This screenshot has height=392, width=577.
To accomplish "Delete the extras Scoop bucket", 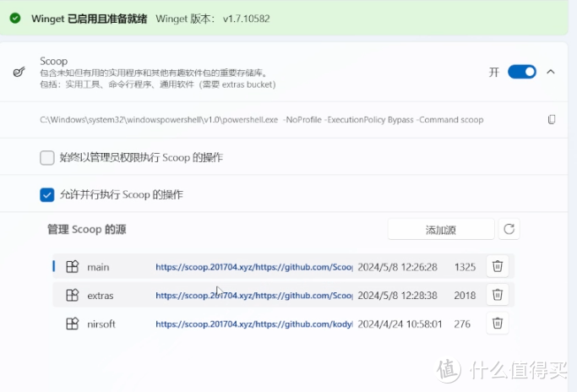I will click(497, 295).
